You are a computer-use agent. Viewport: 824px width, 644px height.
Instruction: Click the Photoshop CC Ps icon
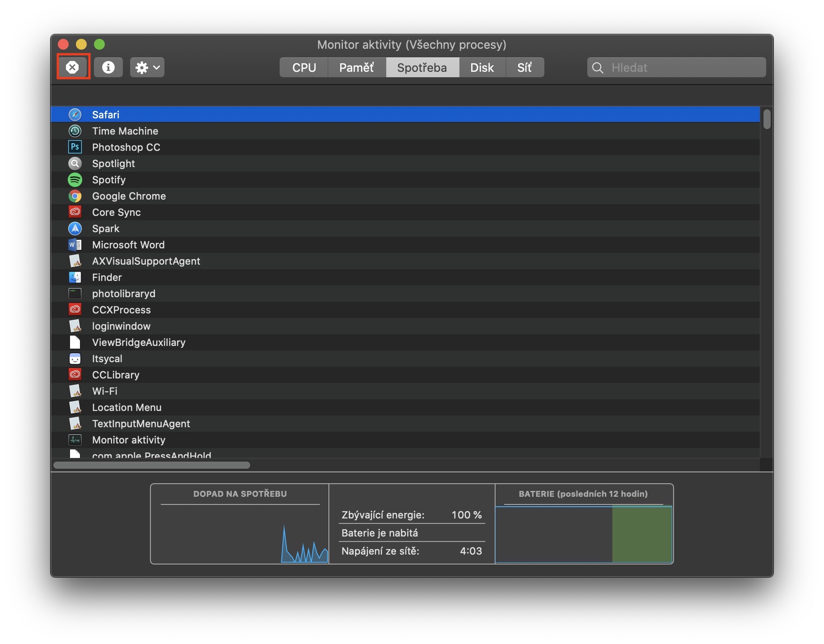point(75,147)
